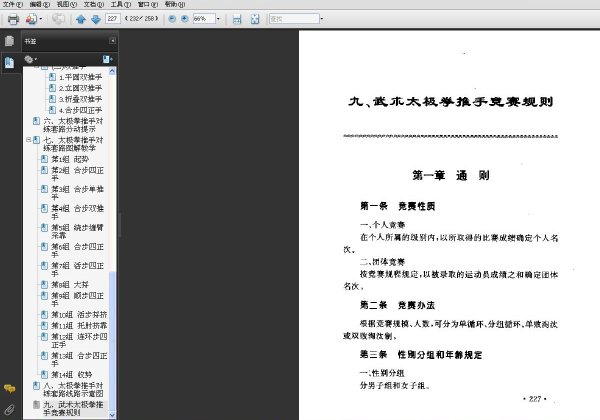This screenshot has height=420, width=600.
Task: Select bookmark 第10组 活步捋挤
Action: pos(79,315)
